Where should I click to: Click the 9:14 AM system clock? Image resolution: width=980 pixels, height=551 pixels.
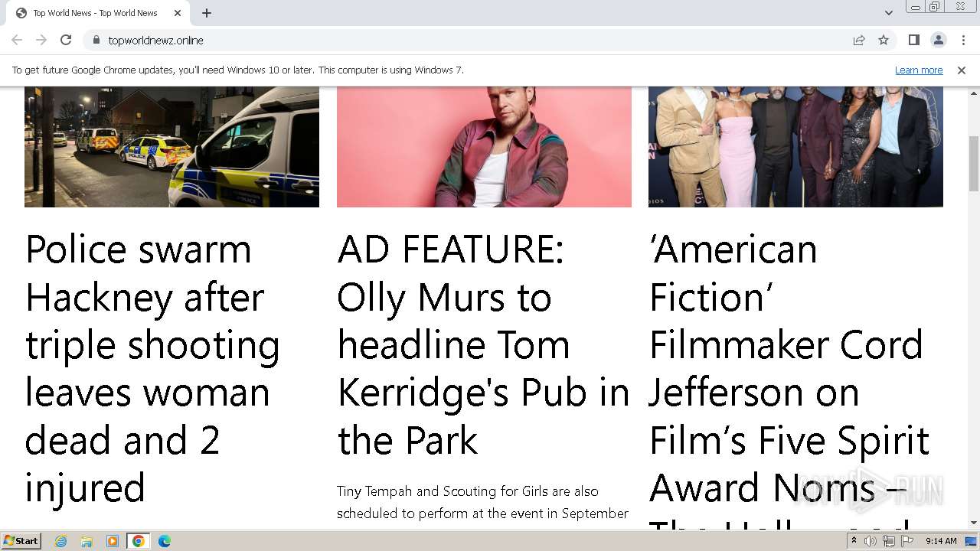coord(941,541)
